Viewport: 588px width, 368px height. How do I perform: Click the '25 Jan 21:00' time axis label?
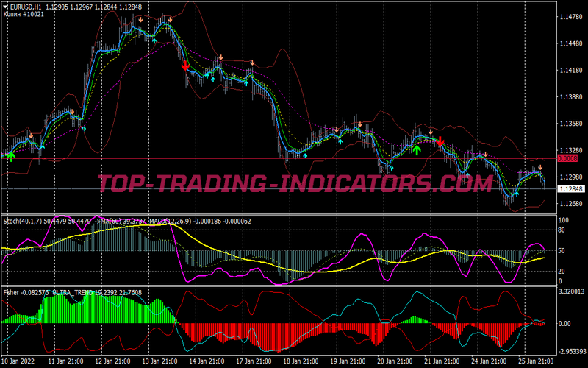click(x=536, y=361)
